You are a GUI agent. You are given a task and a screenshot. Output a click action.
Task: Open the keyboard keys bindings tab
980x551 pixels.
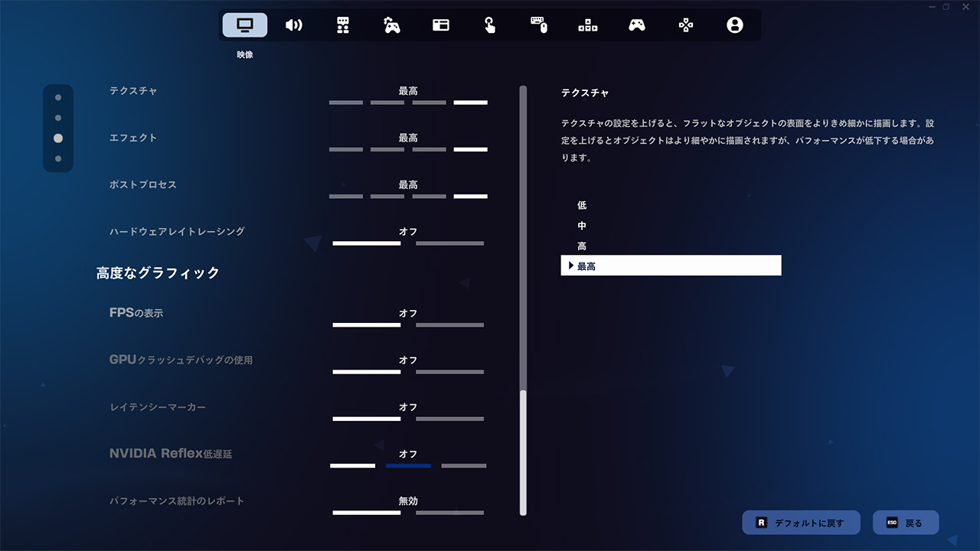(x=587, y=25)
